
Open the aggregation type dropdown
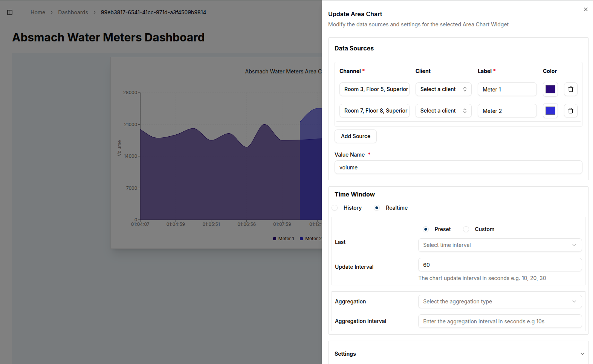(500, 302)
